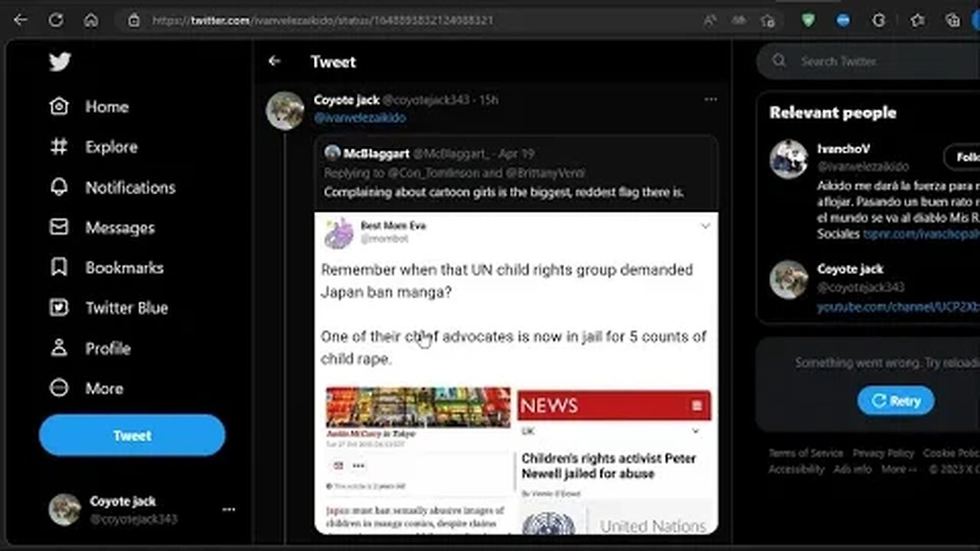Click the Notifications menu label

(x=130, y=187)
